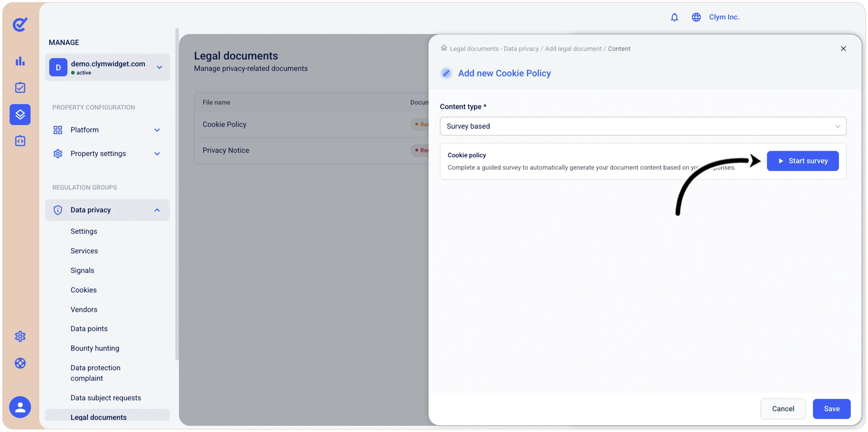The width and height of the screenshot is (868, 432).
Task: Open the code snippet sidebar icon
Action: pos(20,141)
